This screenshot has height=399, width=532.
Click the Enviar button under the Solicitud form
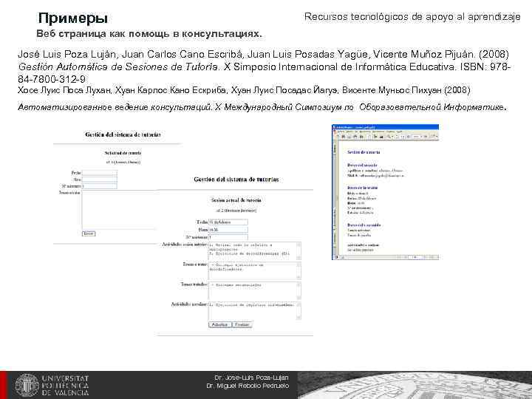[89, 233]
